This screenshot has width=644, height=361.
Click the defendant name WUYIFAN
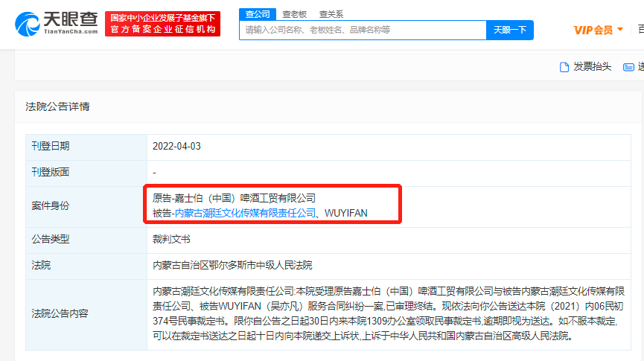tap(345, 213)
